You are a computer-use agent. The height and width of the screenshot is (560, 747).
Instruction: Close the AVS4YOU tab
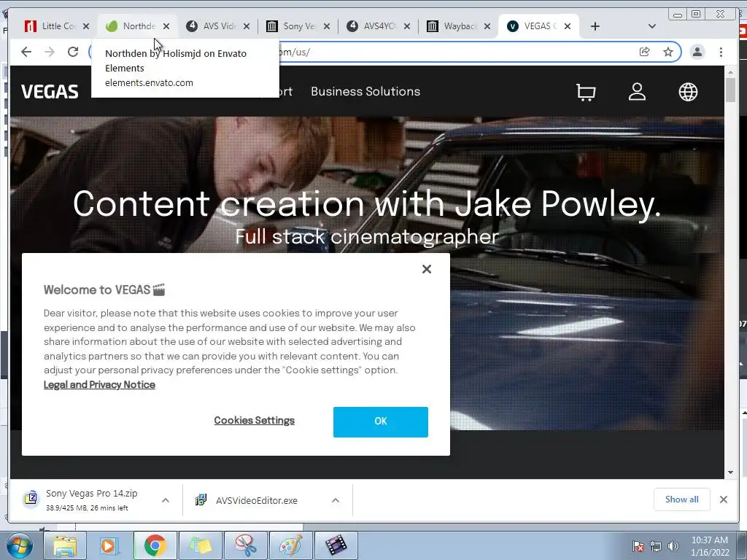tap(407, 26)
